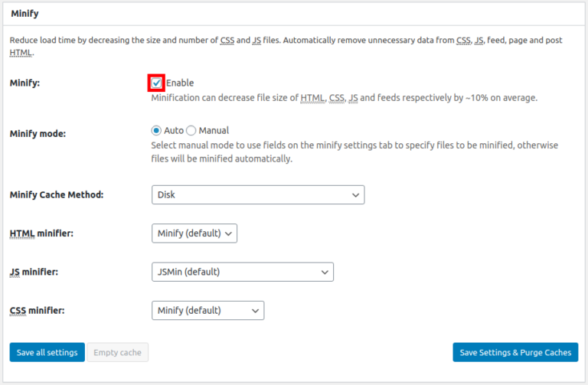Expand the CSS minifier dropdown

pyautogui.click(x=208, y=311)
